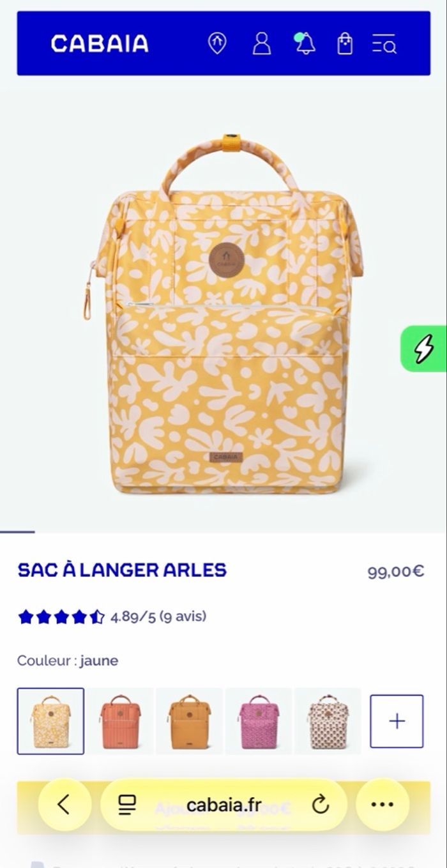Tap the green lightning bolt tab
The width and height of the screenshot is (447, 868).
[x=423, y=349]
